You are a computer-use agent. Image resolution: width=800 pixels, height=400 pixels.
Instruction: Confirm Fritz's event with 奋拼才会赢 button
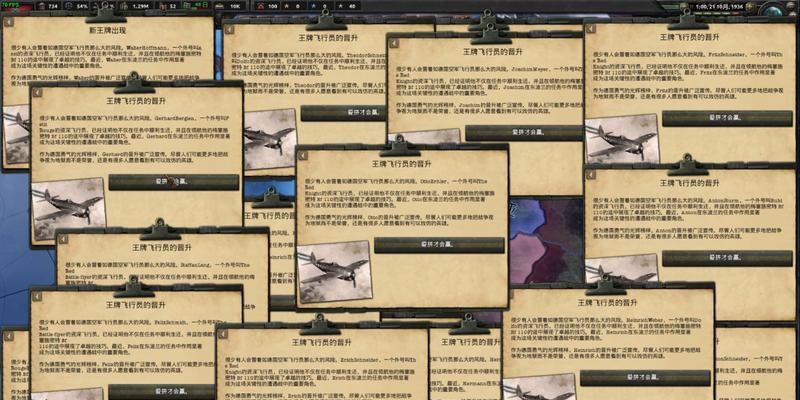727,118
